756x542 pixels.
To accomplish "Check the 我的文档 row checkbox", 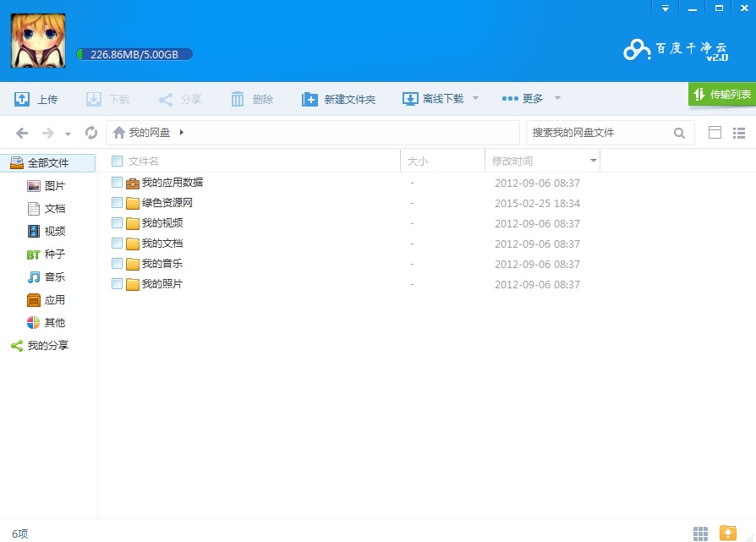I will [117, 243].
